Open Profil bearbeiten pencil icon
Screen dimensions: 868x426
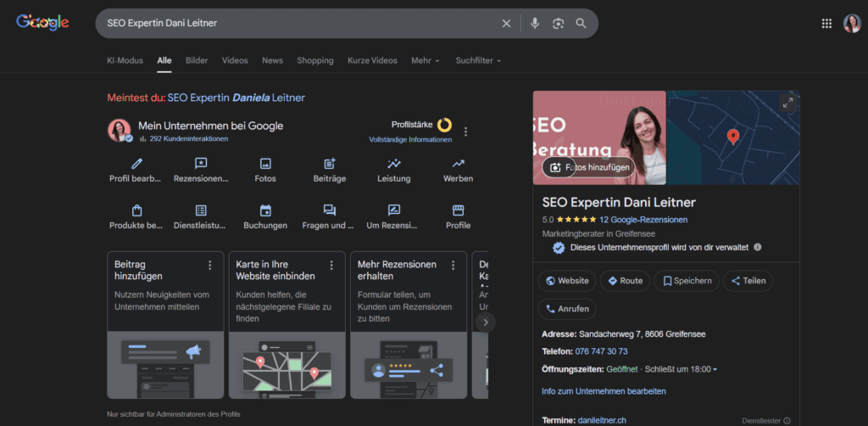[136, 164]
